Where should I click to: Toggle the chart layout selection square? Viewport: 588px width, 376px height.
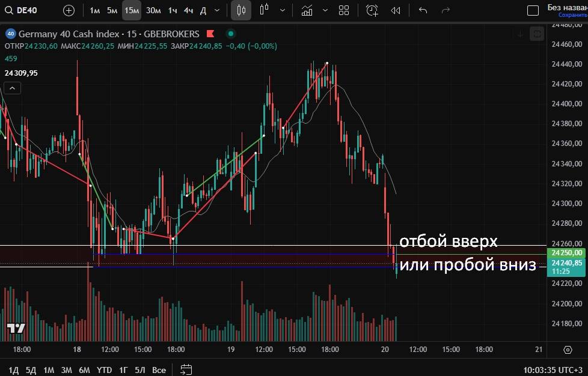(532, 10)
